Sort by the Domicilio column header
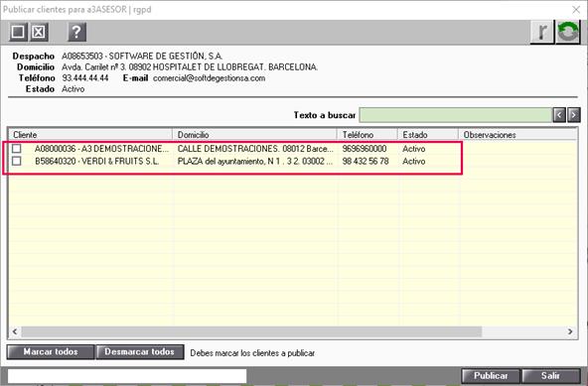This screenshot has height=386, width=588. tap(254, 135)
